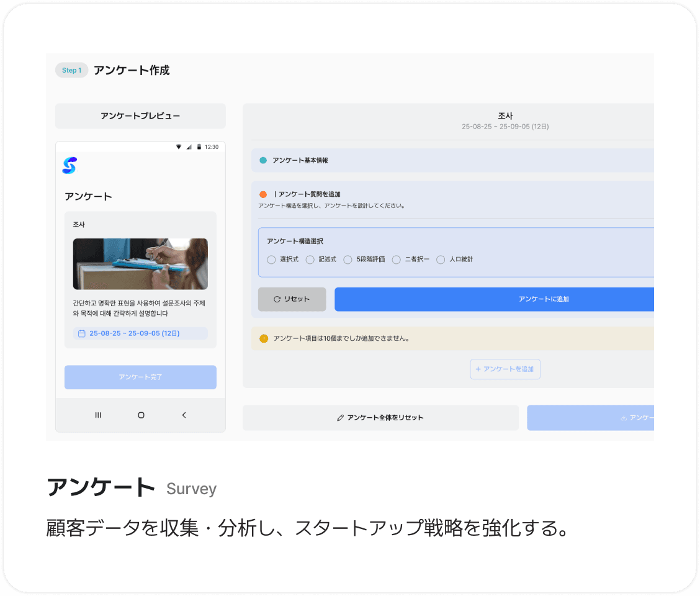Click アンケートを追加 to add a survey item

pos(505,369)
